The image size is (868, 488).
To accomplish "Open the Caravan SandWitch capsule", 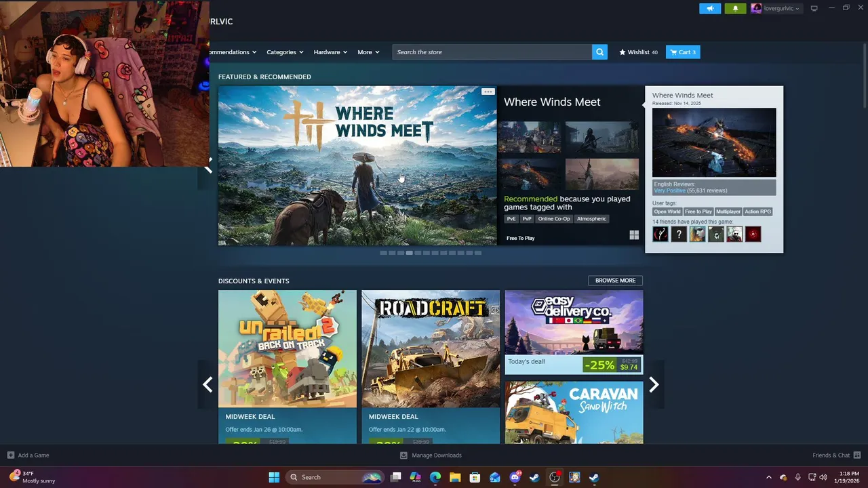I will 574,412.
